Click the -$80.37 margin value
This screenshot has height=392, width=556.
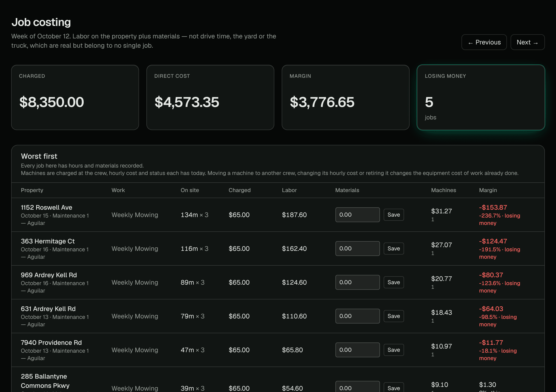(491, 275)
